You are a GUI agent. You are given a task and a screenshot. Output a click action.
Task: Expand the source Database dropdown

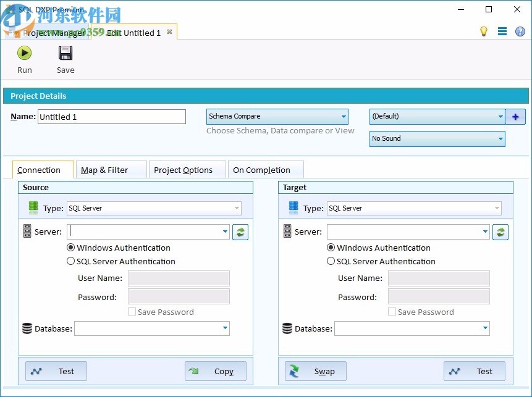(x=226, y=328)
